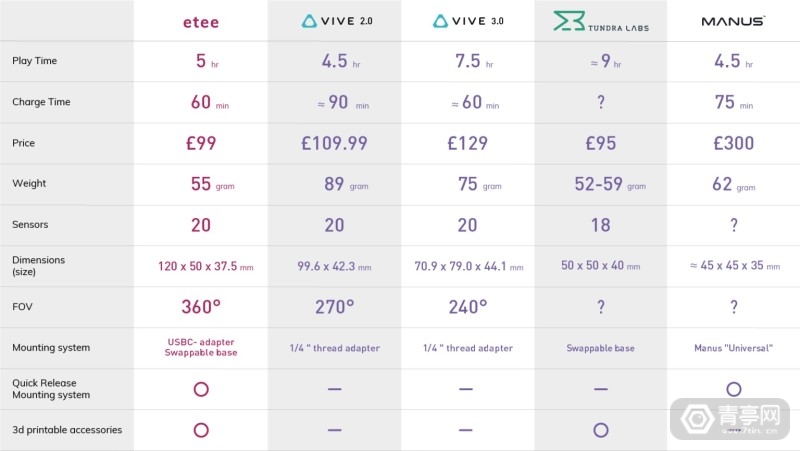Click etee USBC-adapter Swappable base text

coord(201,347)
